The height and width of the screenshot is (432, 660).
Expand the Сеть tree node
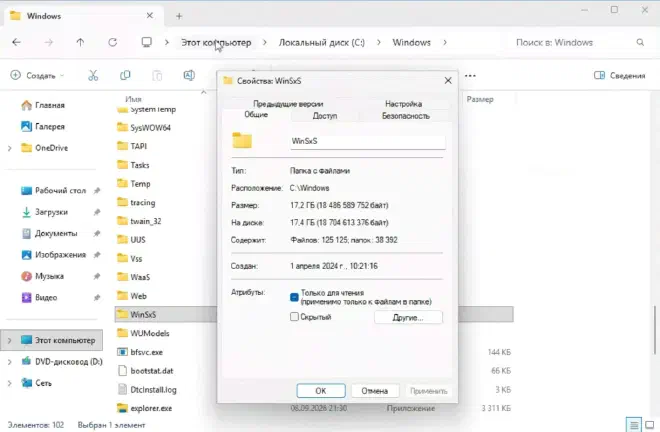pyautogui.click(x=10, y=383)
